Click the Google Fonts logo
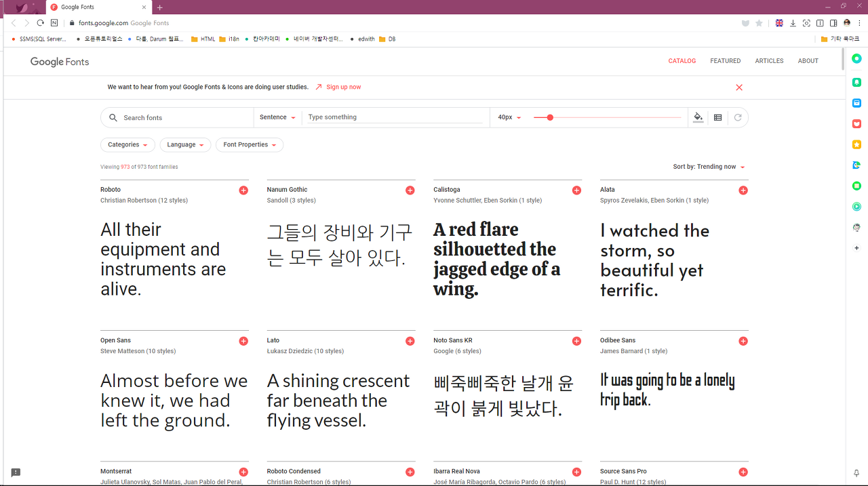This screenshot has width=868, height=486. 60,62
